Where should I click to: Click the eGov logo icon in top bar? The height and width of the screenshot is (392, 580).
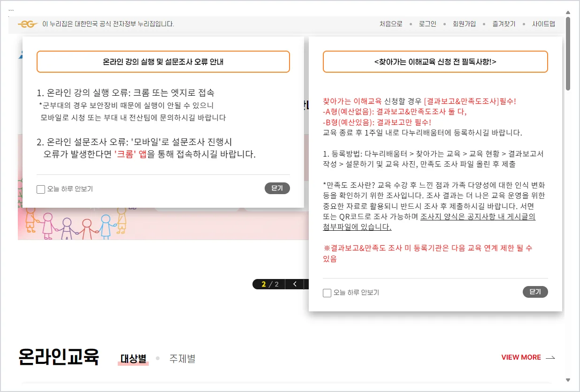(27, 24)
